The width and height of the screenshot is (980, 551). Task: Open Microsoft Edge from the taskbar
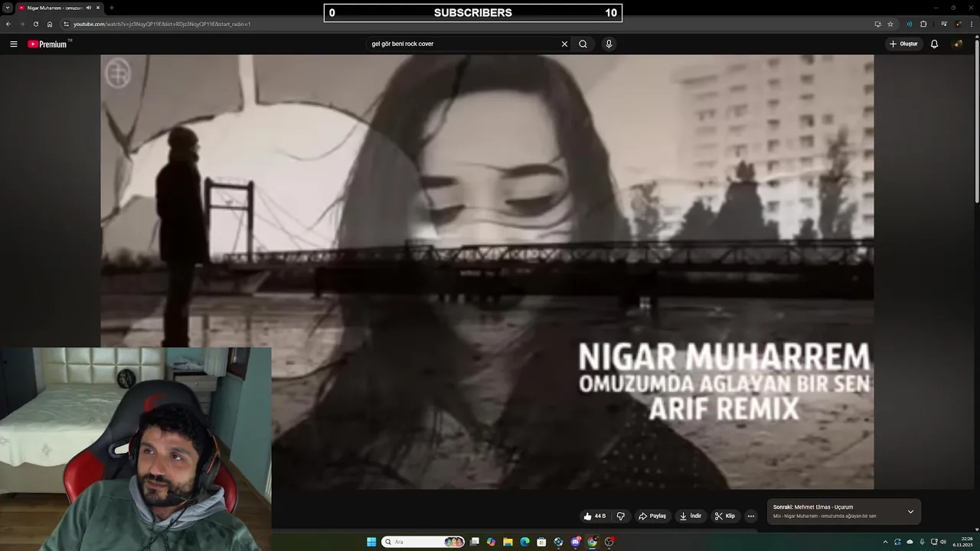click(x=524, y=542)
